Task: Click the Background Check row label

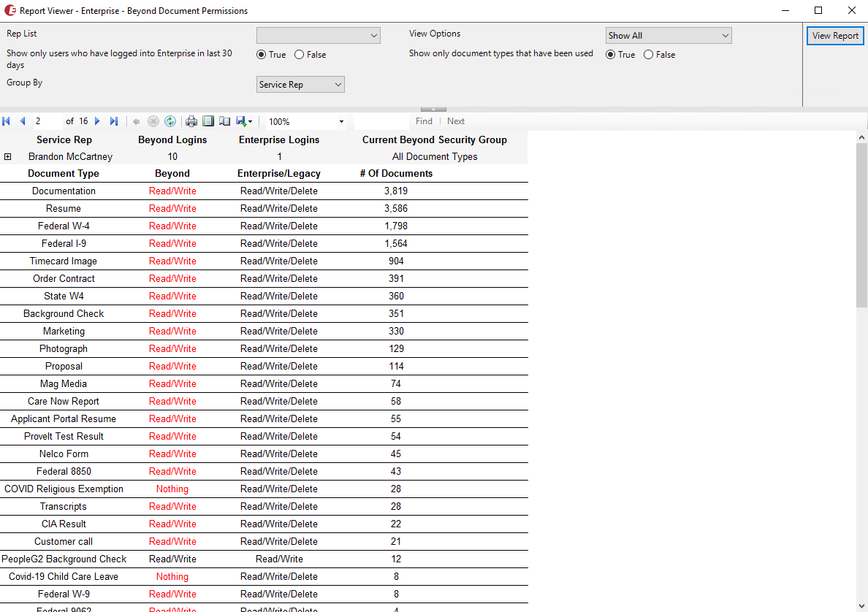Action: [x=64, y=314]
